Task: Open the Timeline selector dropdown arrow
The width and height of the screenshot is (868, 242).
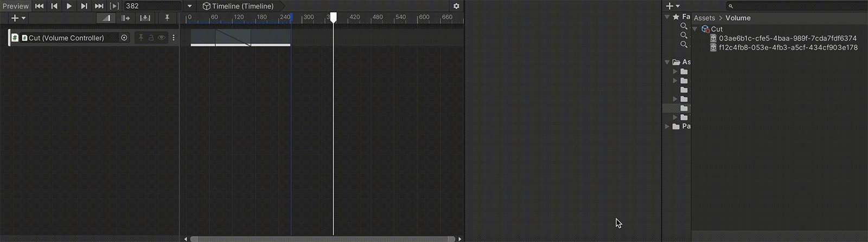Action: tap(190, 6)
